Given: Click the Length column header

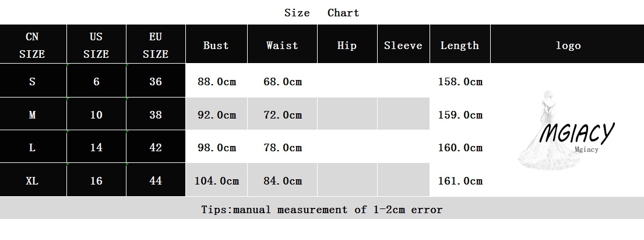Looking at the screenshot, I should (460, 44).
